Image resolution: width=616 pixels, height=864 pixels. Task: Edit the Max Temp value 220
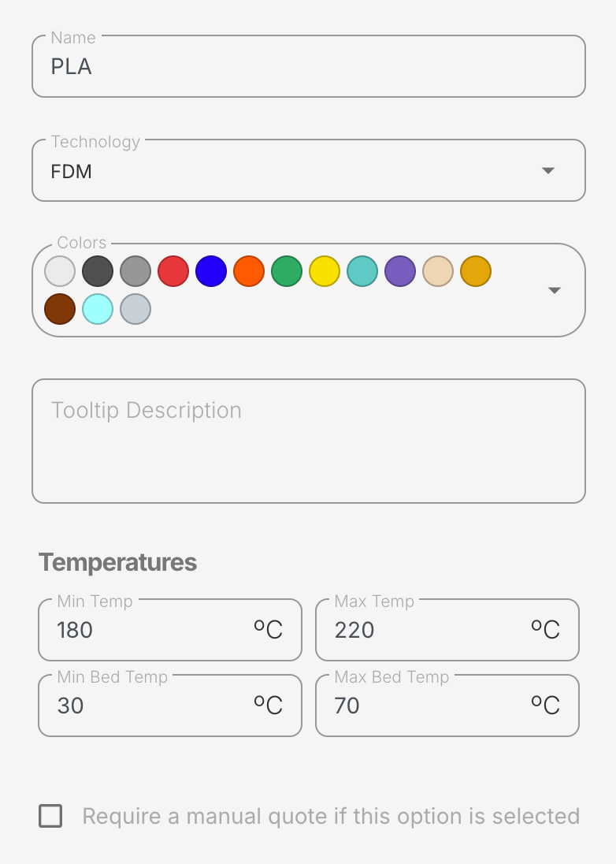point(425,630)
